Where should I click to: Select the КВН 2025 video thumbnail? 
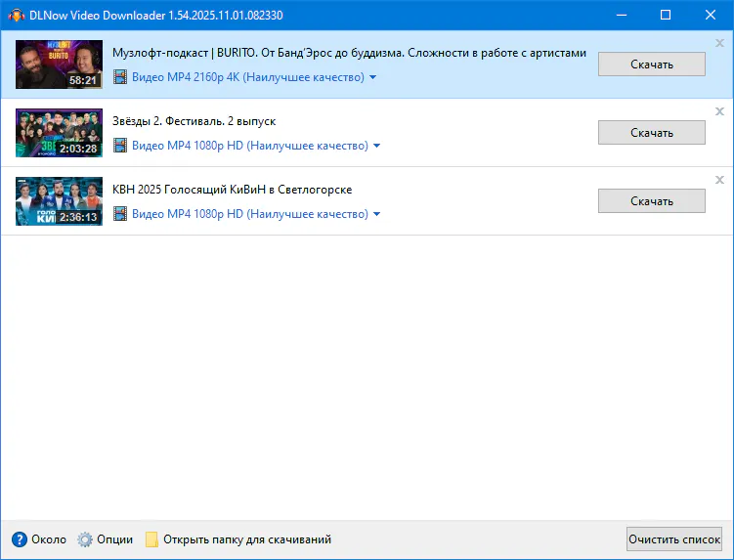click(59, 201)
